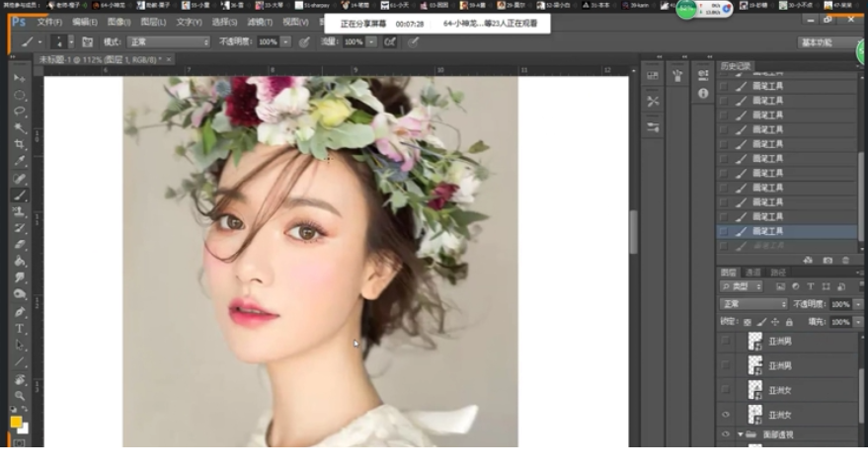868x470 pixels.
Task: Set history brush source on highlighted 画笔工具 state
Action: click(x=724, y=231)
